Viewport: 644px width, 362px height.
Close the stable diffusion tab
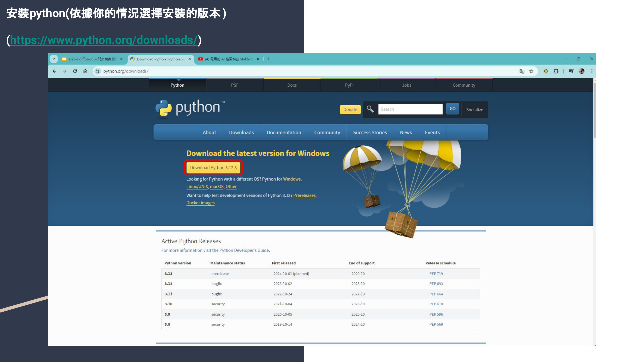(x=122, y=59)
